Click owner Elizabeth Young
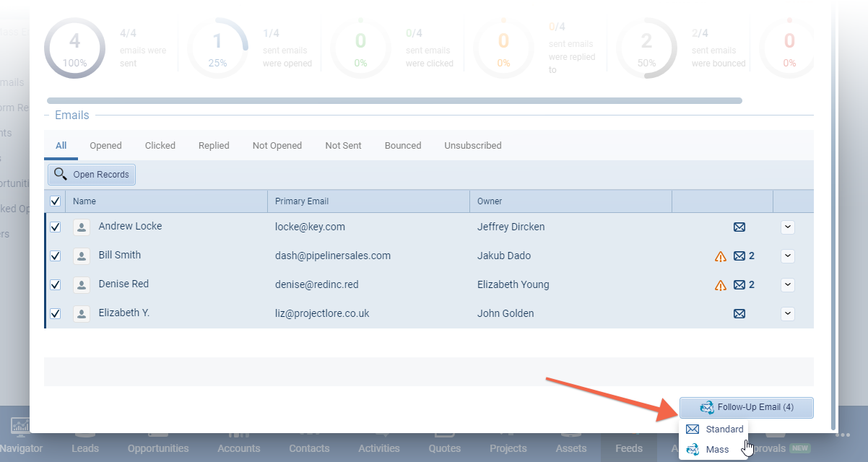Screen dimensions: 868x462 513,284
